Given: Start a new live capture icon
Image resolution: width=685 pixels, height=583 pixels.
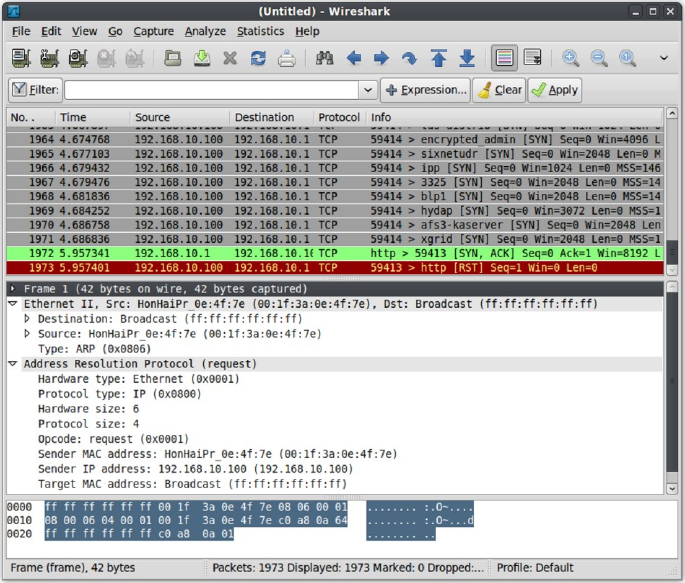Looking at the screenshot, I should coord(78,58).
